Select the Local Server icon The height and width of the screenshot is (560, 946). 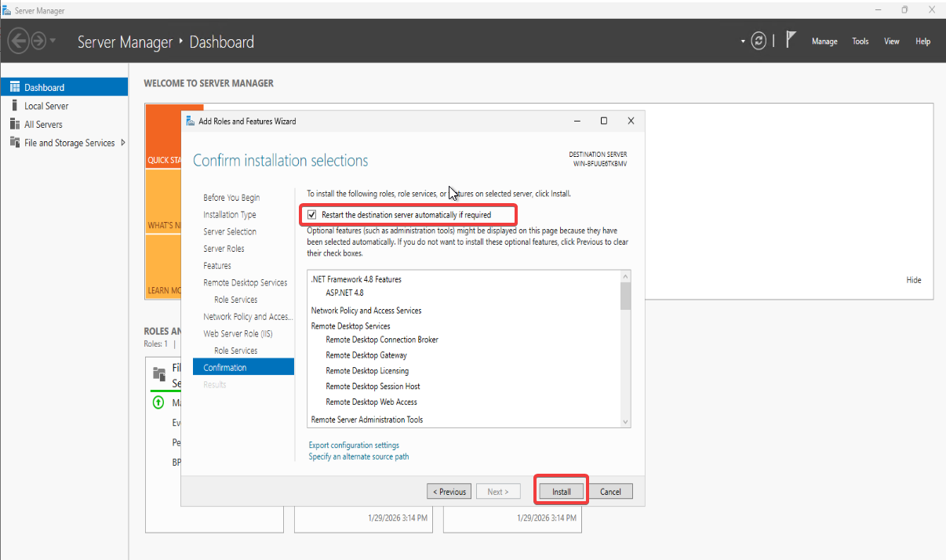(14, 106)
